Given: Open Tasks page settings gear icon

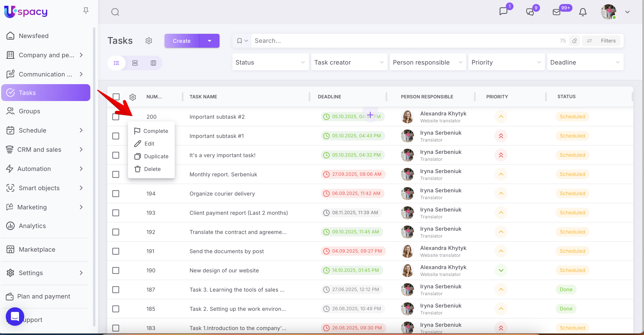Looking at the screenshot, I should click(149, 41).
